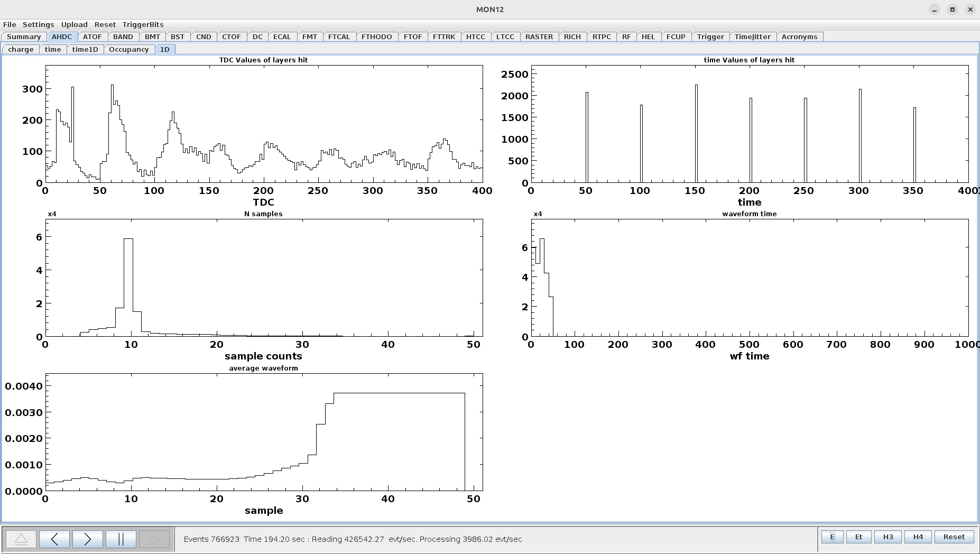980x554 pixels.
Task: Open the Occupancy sub-tab
Action: click(129, 49)
